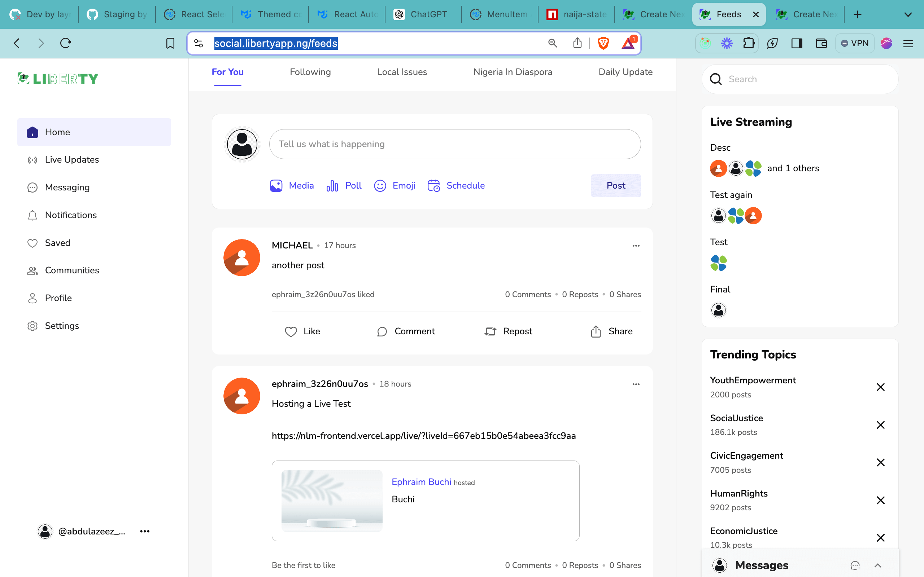Open Live Updates from sidebar
Image resolution: width=924 pixels, height=577 pixels.
click(71, 159)
